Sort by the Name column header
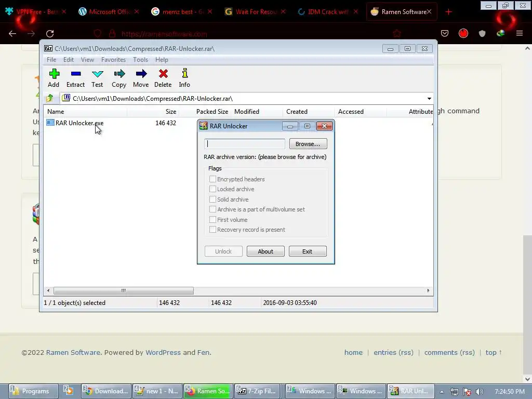 click(85, 112)
